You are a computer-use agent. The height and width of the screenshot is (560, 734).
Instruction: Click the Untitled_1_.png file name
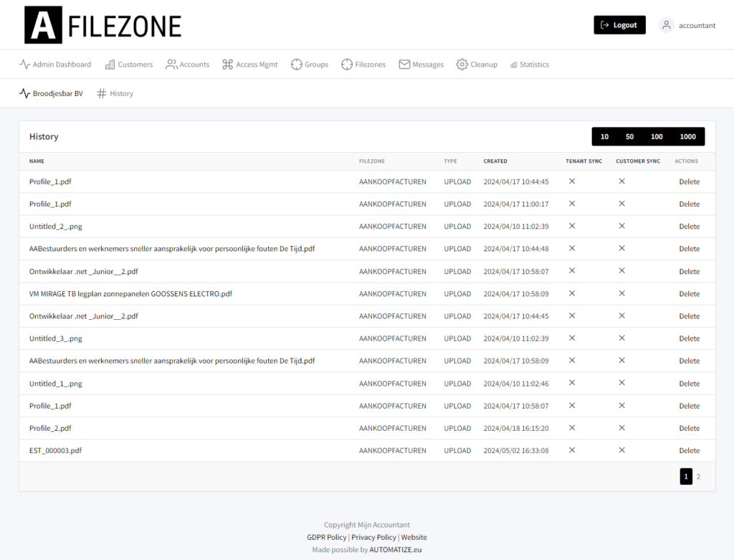click(56, 384)
